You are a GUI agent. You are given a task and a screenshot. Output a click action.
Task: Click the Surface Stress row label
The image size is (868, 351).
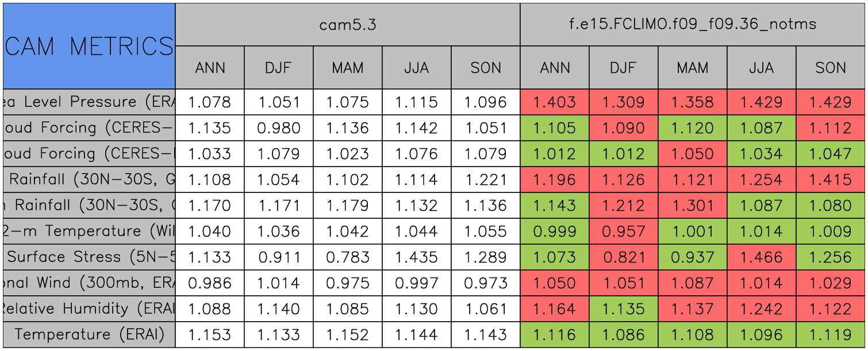pyautogui.click(x=89, y=257)
